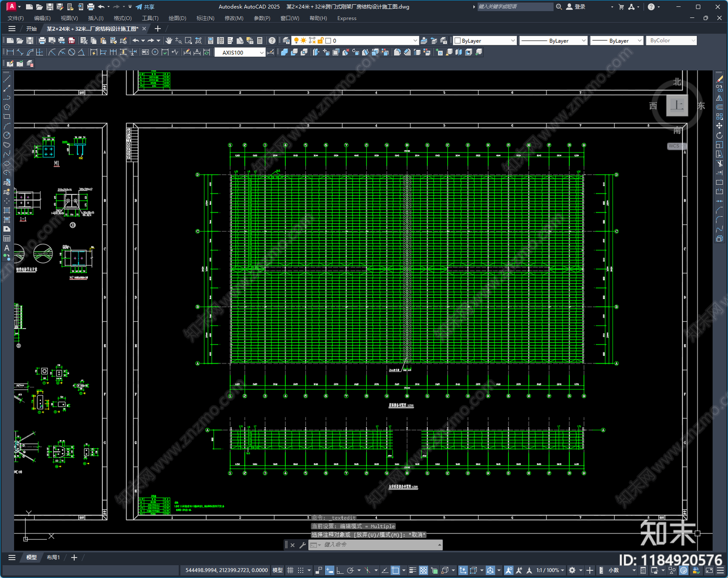Click the Help question mark toolbar icon

point(272,41)
